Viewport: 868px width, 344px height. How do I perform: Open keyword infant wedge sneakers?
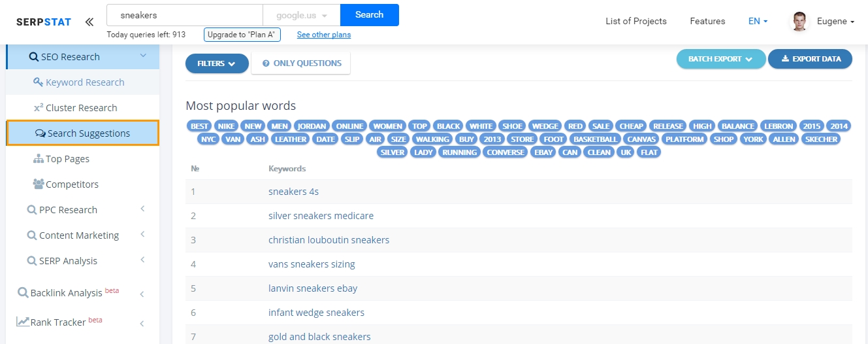(x=316, y=313)
